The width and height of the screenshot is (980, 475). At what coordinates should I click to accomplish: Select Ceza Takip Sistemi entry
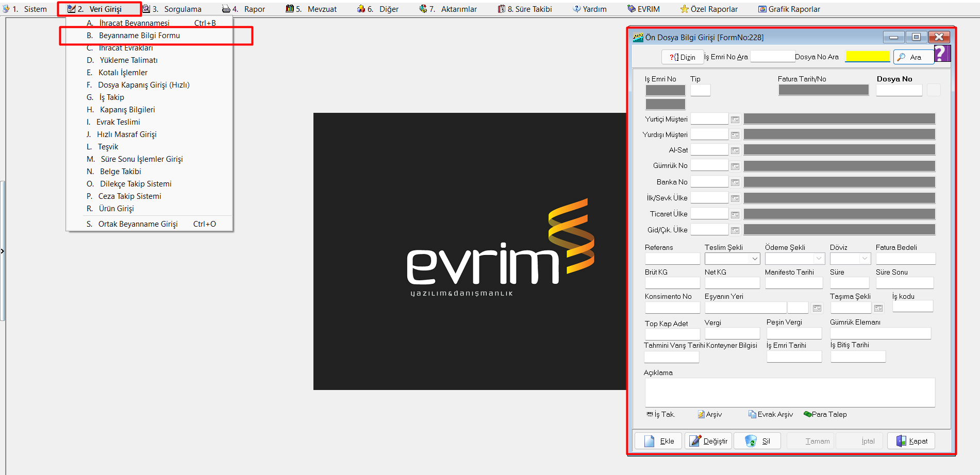click(150, 196)
